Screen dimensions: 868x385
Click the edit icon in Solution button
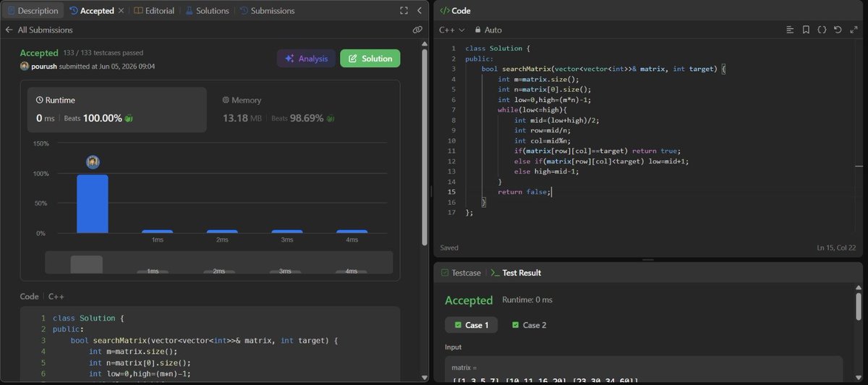pos(353,59)
